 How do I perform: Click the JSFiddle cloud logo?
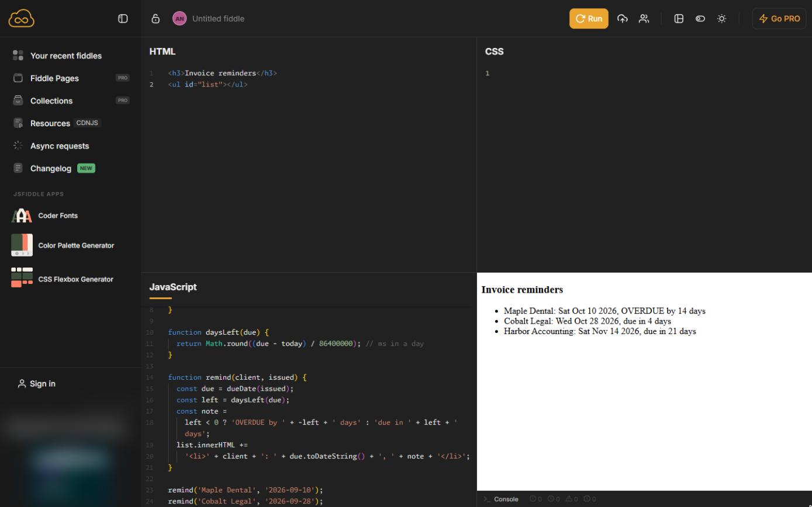[22, 19]
